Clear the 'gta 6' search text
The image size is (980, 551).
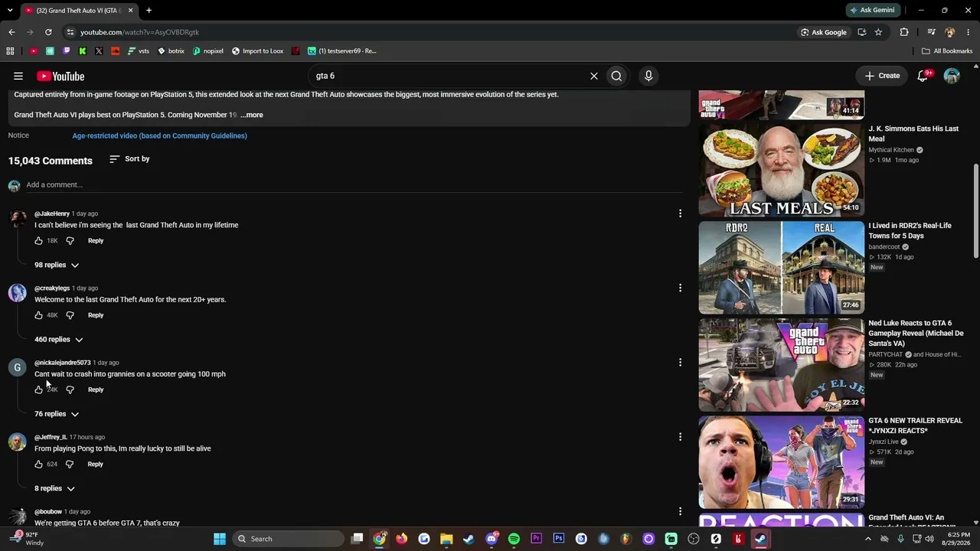click(x=593, y=76)
